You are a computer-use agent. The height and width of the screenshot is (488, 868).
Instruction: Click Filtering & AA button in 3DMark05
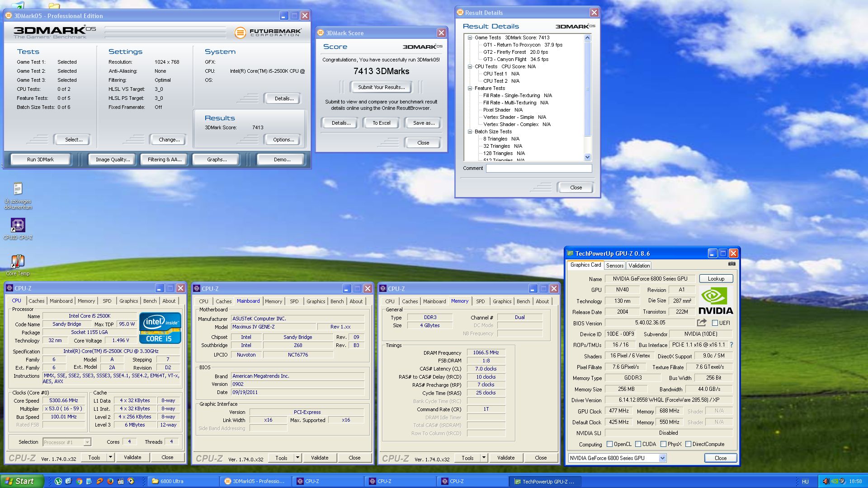tap(165, 160)
